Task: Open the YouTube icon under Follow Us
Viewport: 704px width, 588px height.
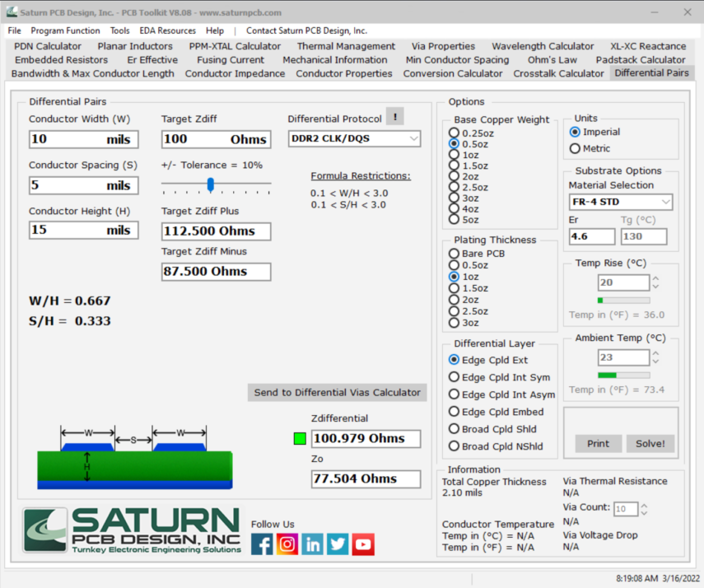Action: click(363, 544)
